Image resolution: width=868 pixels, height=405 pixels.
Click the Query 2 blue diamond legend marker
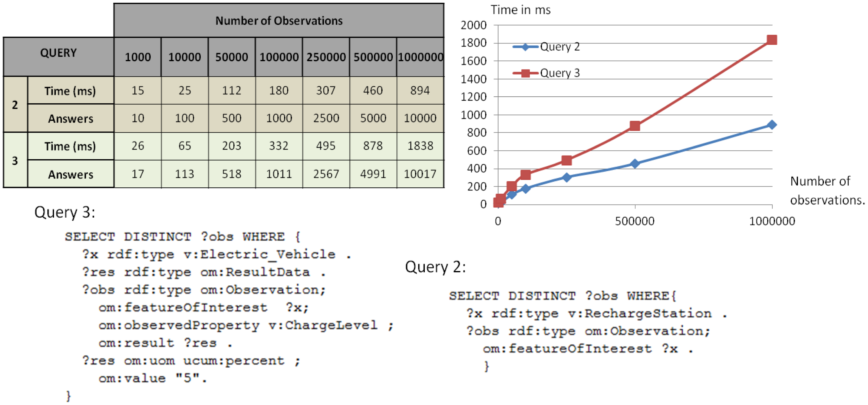point(525,47)
